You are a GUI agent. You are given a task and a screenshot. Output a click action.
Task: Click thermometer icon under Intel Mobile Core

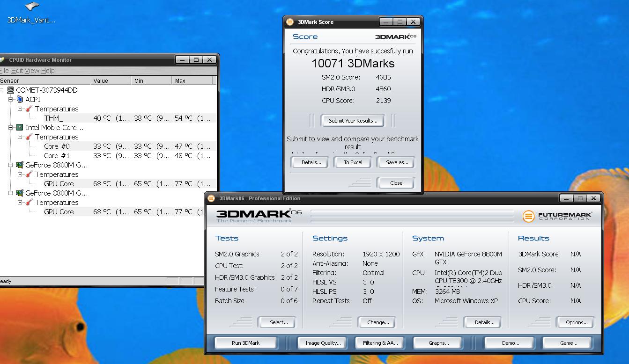tap(29, 137)
